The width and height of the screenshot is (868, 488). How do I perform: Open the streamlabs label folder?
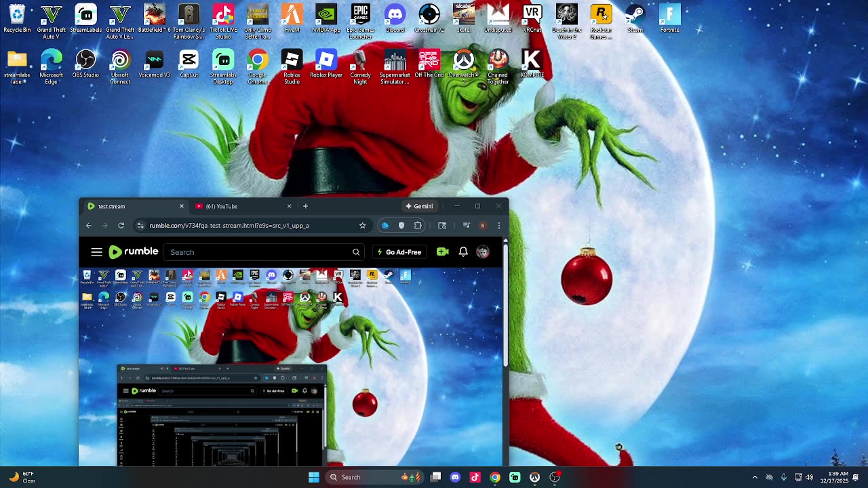click(17, 67)
